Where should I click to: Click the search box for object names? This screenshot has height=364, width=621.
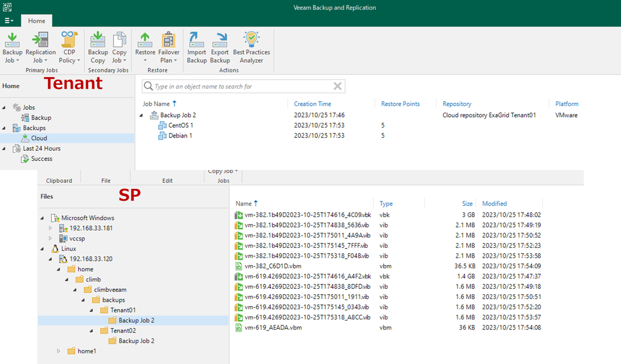tap(243, 86)
